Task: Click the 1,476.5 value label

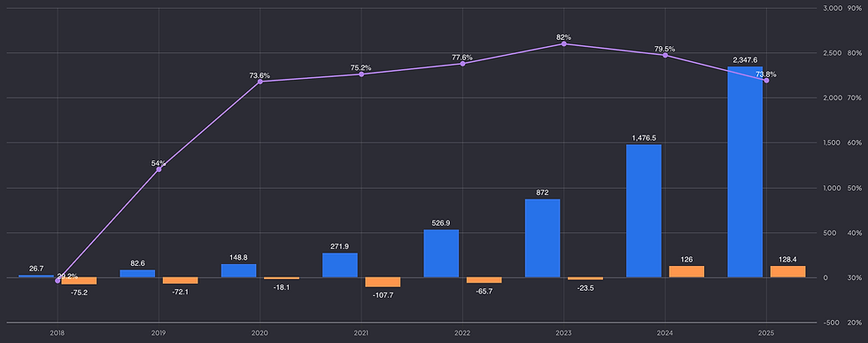Action: 644,138
